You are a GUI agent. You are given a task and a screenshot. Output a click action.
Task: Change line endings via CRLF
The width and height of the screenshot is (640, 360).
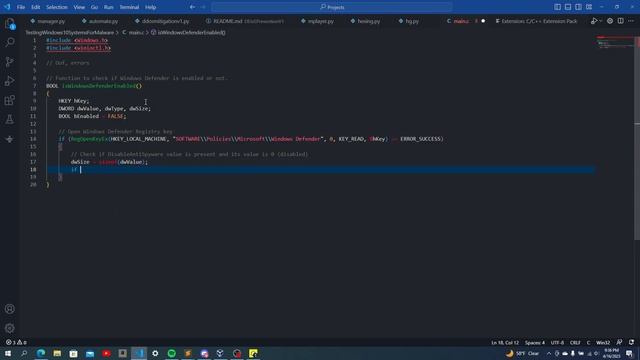pyautogui.click(x=575, y=342)
